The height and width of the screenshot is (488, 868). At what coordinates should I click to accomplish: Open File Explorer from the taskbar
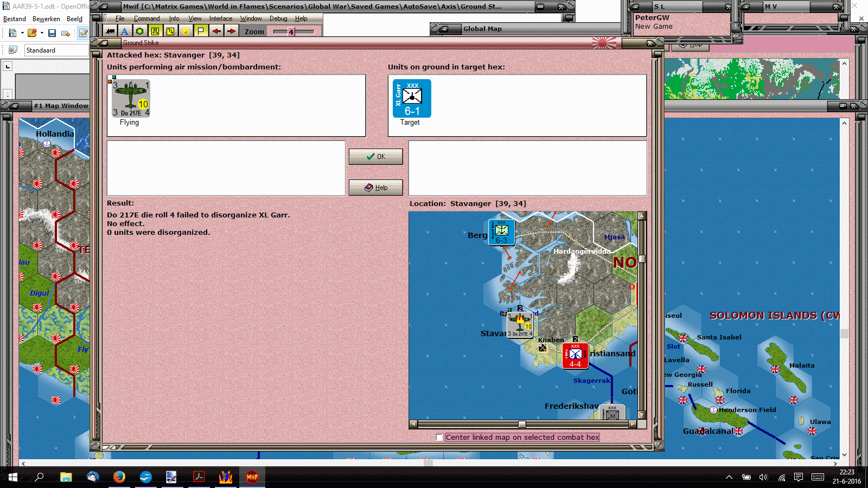click(66, 477)
